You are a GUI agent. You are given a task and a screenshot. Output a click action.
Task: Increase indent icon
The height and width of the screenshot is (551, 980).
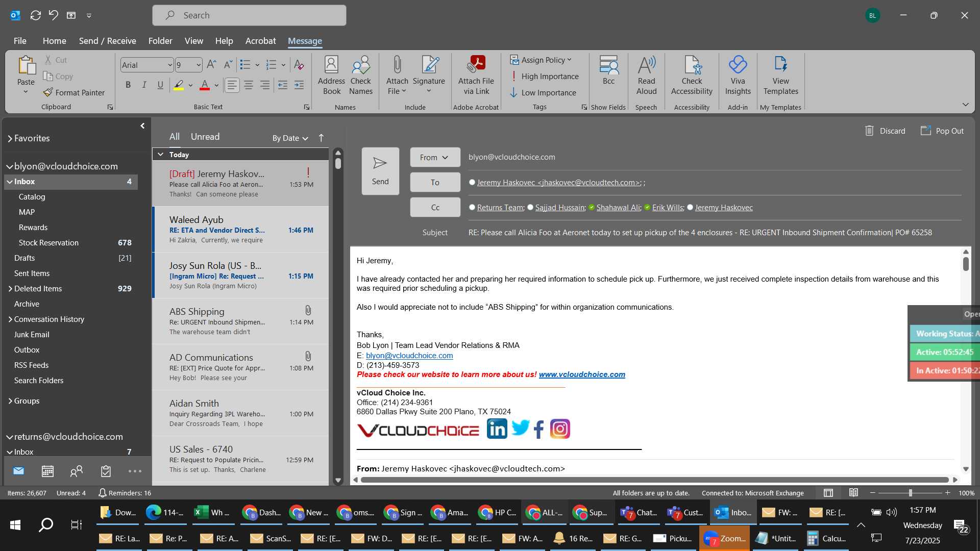pyautogui.click(x=299, y=85)
